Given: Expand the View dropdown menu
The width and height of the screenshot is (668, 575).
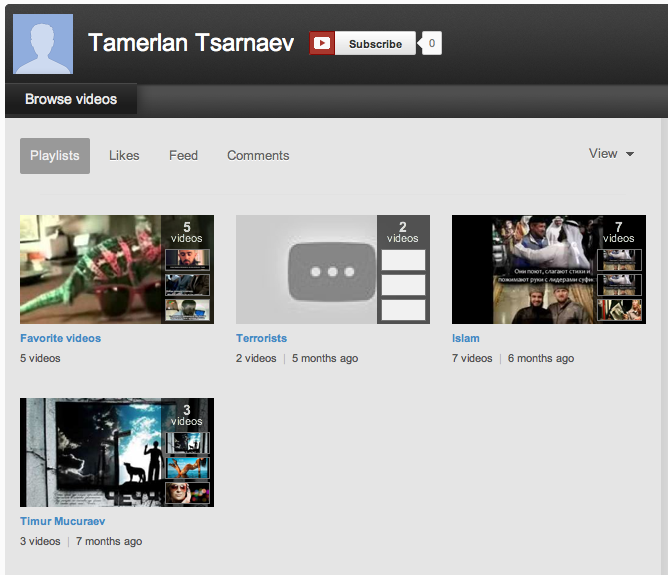Looking at the screenshot, I should click(611, 153).
